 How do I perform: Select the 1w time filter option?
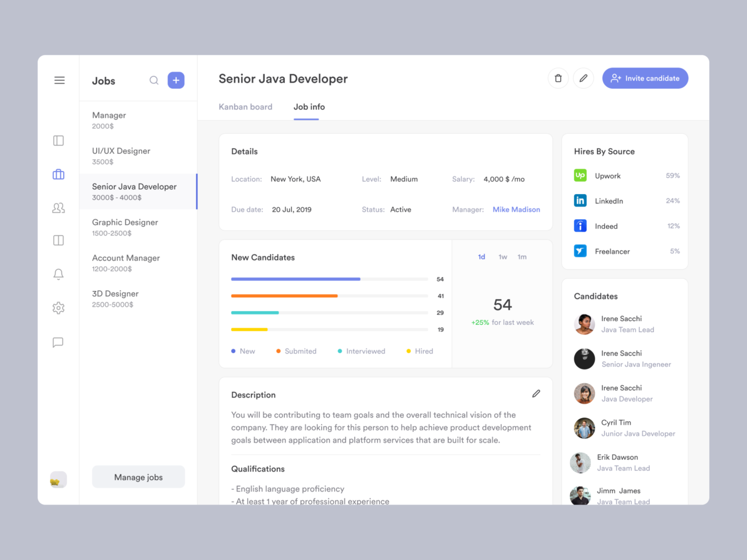(x=502, y=256)
